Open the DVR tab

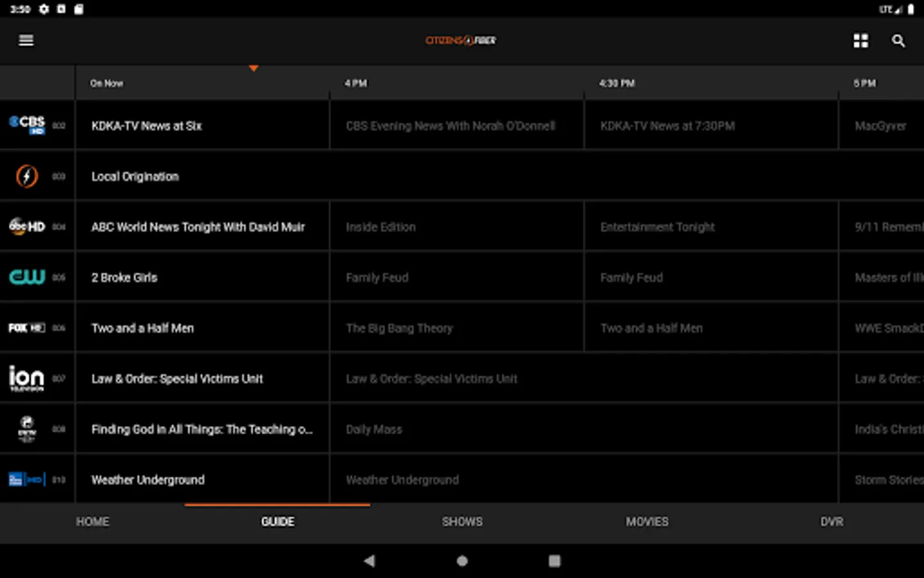pos(832,521)
